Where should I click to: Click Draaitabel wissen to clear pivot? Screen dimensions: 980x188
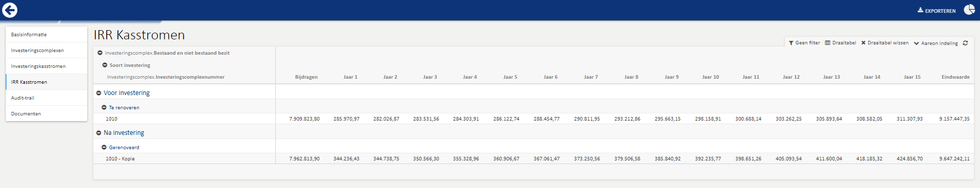coord(885,43)
